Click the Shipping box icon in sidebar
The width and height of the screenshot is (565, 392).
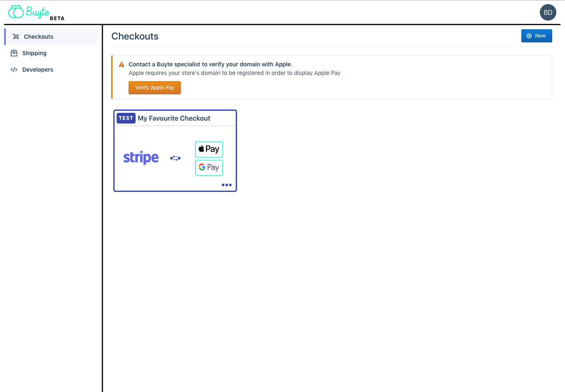[x=14, y=53]
